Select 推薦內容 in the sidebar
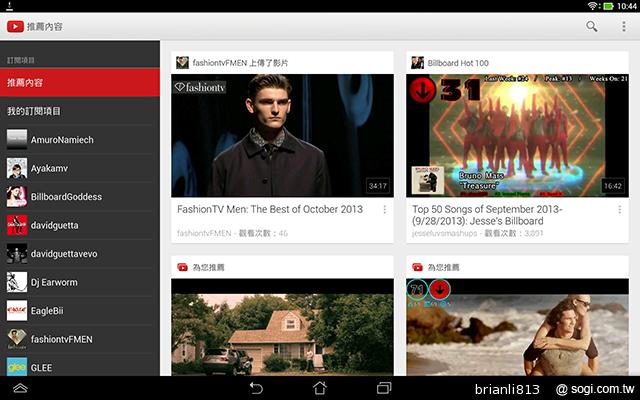Image resolution: width=640 pixels, height=400 pixels. [x=80, y=82]
